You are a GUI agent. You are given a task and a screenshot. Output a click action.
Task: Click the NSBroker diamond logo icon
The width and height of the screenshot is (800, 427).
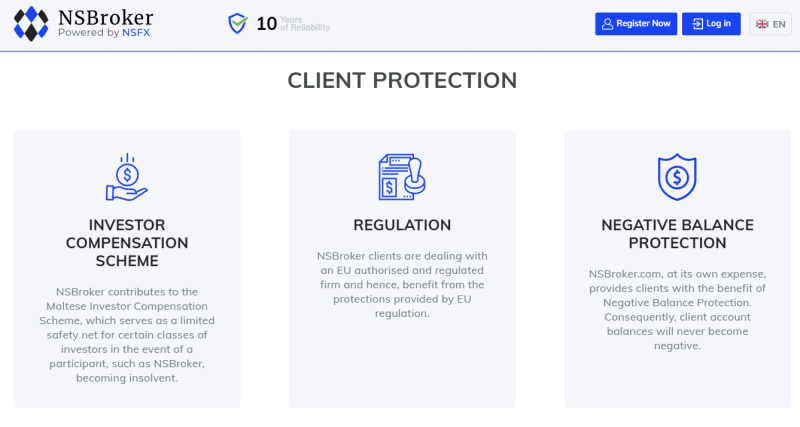coord(31,23)
